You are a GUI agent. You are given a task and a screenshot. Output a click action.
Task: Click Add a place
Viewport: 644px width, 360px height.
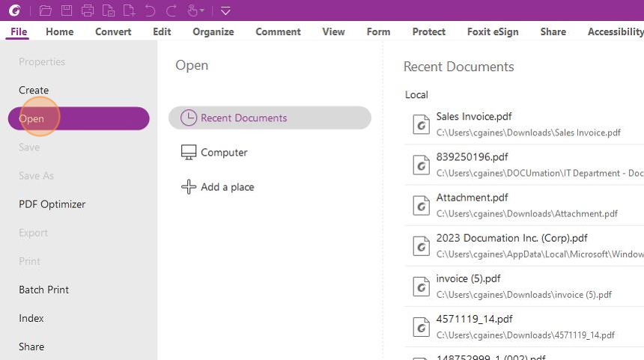tap(227, 187)
